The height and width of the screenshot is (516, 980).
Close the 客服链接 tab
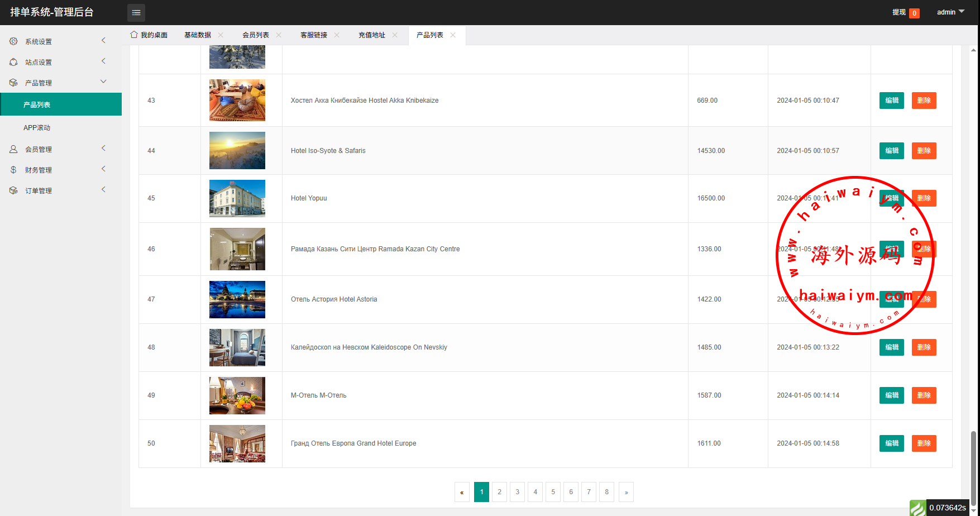point(337,35)
